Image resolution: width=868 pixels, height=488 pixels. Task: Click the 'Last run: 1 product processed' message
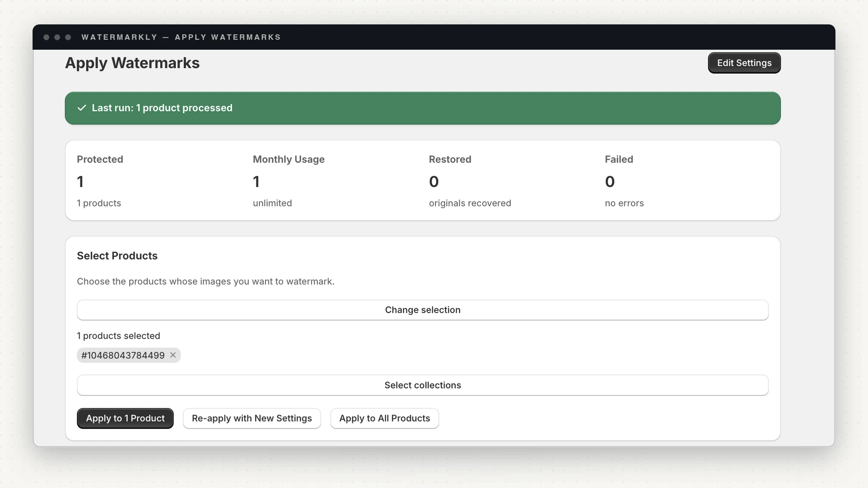click(x=162, y=108)
